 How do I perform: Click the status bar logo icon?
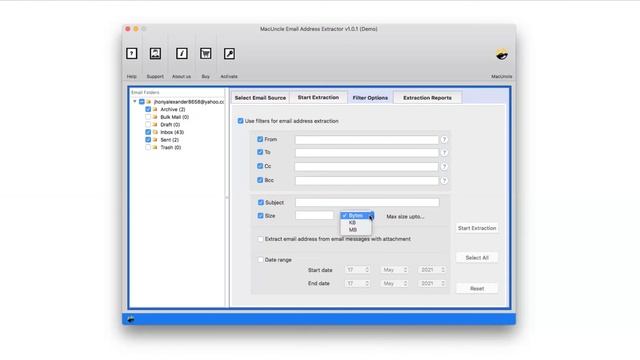pos(131,319)
